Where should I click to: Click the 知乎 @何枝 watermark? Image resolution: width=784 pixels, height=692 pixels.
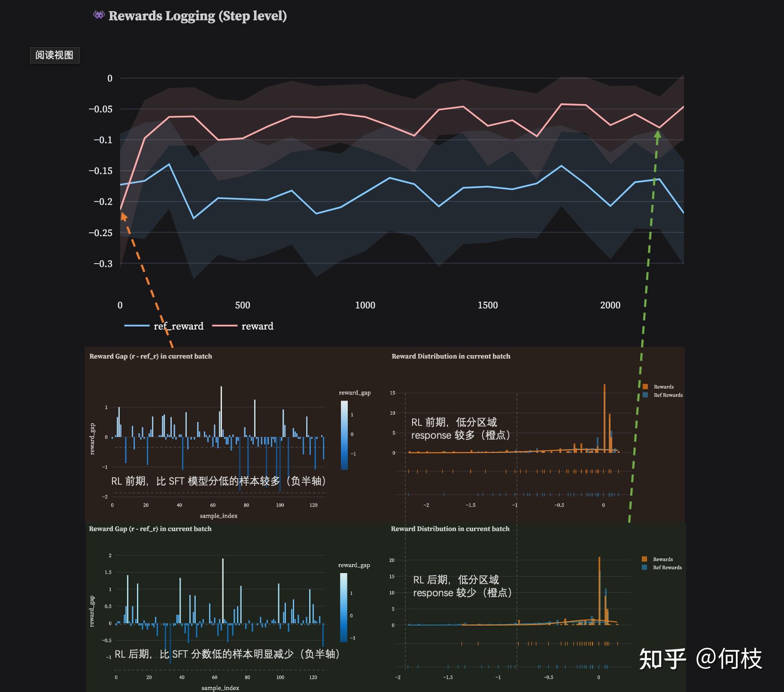701,659
